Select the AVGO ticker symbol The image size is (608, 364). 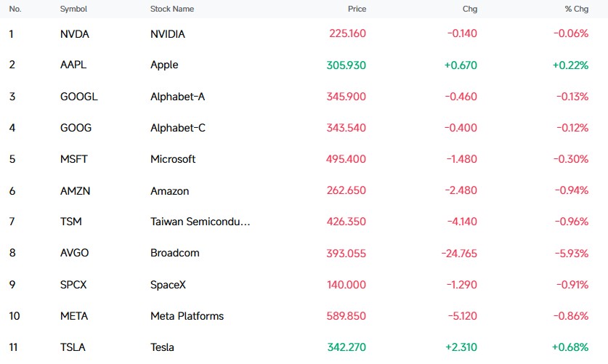pos(74,253)
